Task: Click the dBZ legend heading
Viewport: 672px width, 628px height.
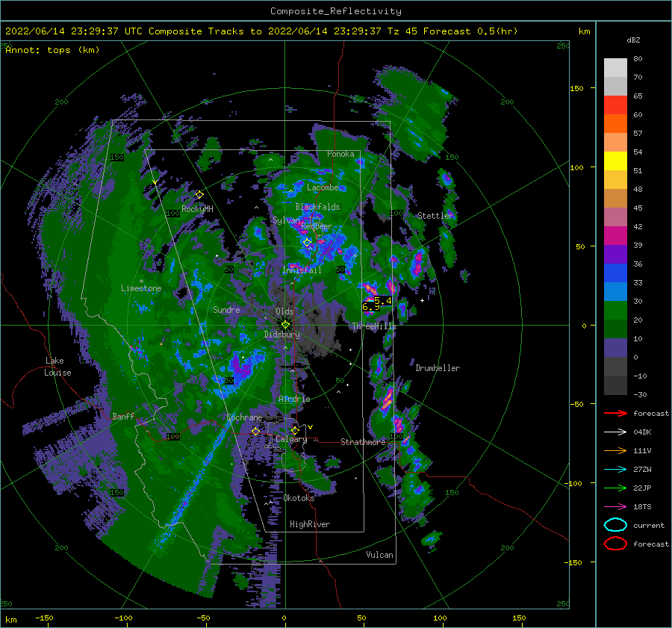Action: coord(633,40)
